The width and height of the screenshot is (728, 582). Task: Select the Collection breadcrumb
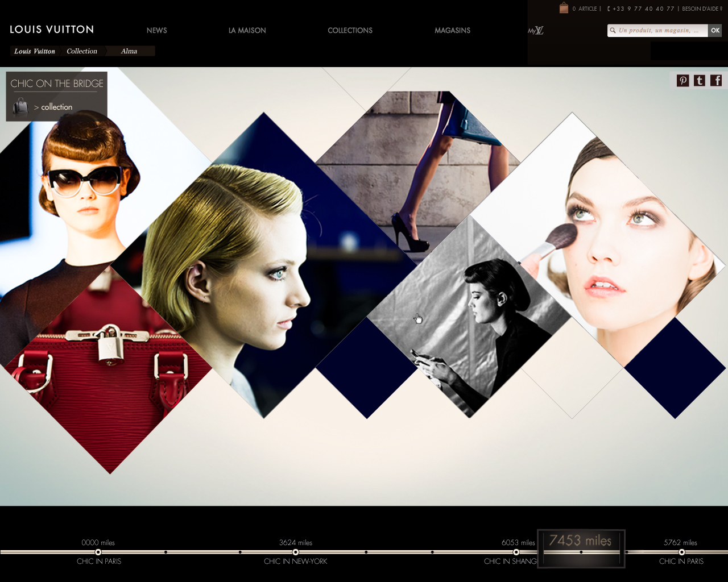pyautogui.click(x=82, y=51)
